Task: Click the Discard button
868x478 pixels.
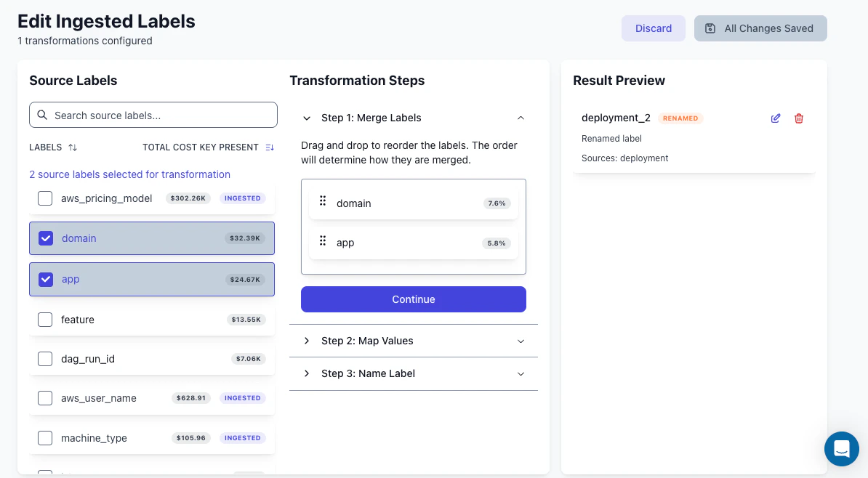Action: click(653, 28)
